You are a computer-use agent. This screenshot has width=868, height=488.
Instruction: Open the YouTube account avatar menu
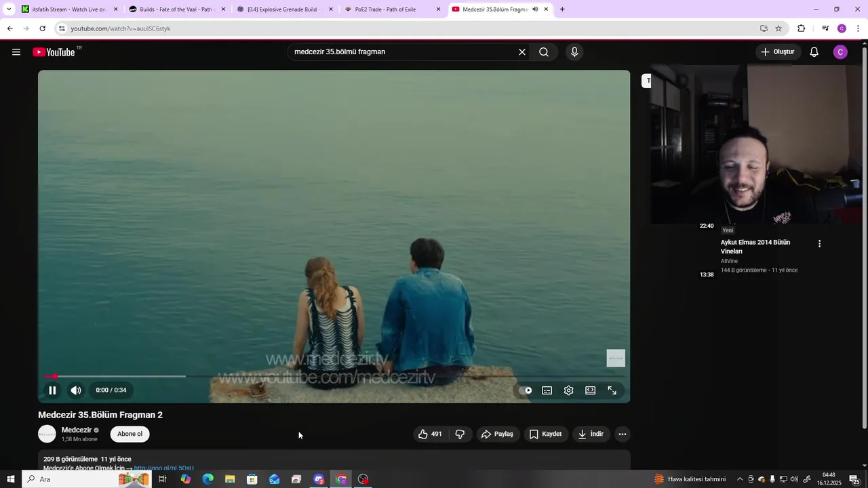(840, 52)
